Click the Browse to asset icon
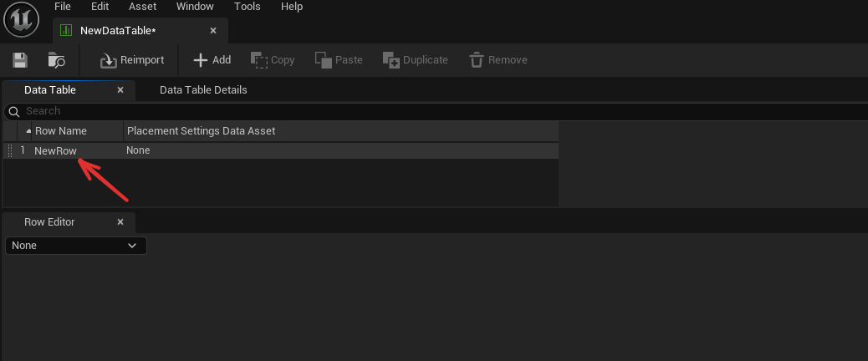868x361 pixels. tap(56, 60)
